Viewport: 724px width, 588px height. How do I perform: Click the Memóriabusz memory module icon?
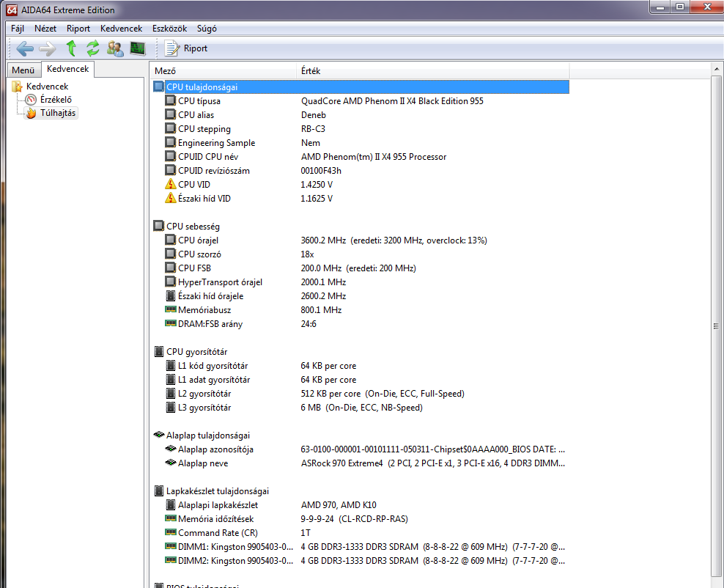pos(171,309)
